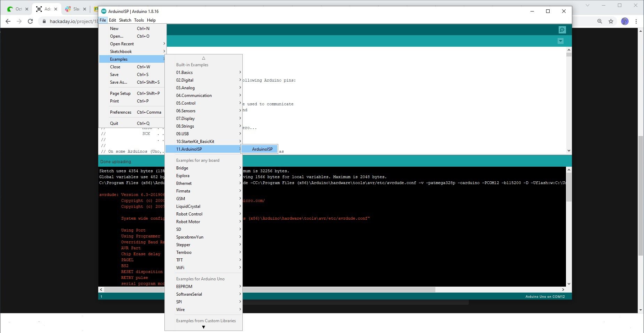This screenshot has height=333, width=644.
Task: Open the Sketch menu
Action: [x=125, y=20]
